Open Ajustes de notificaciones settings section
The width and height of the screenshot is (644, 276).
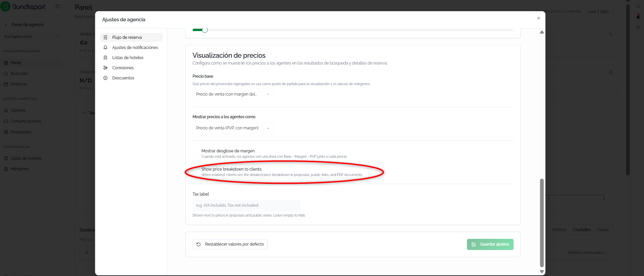point(131,48)
